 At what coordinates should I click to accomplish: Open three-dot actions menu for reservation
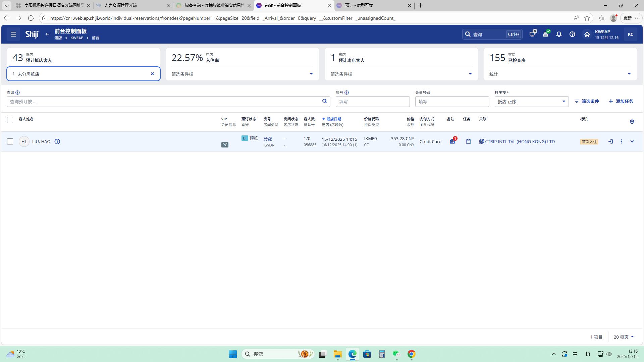[x=621, y=141]
